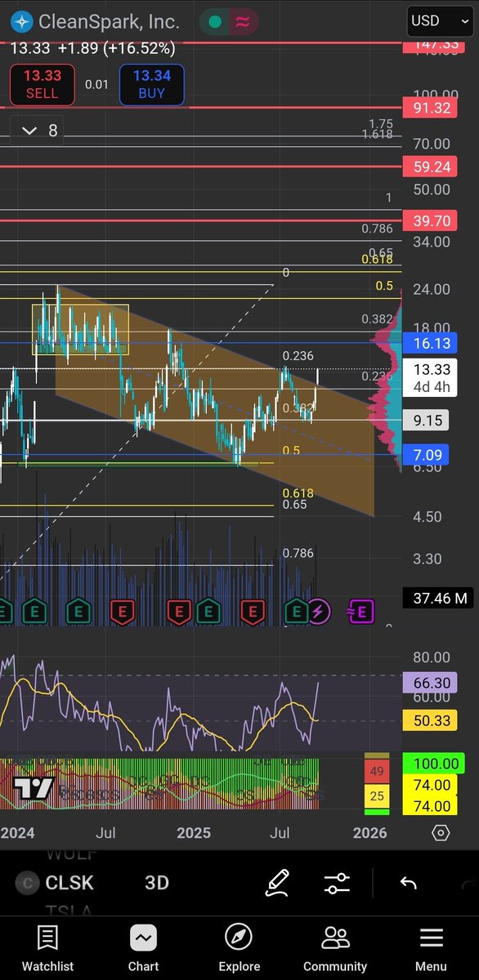Tap the 37.46 M volume label

(x=440, y=599)
